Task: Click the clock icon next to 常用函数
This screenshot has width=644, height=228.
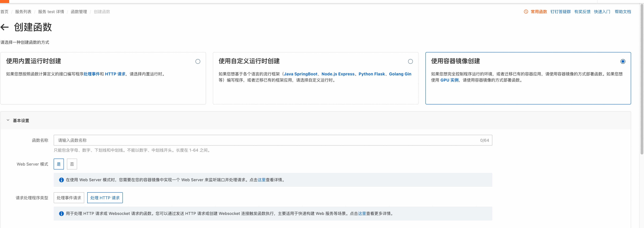Action: [526, 12]
